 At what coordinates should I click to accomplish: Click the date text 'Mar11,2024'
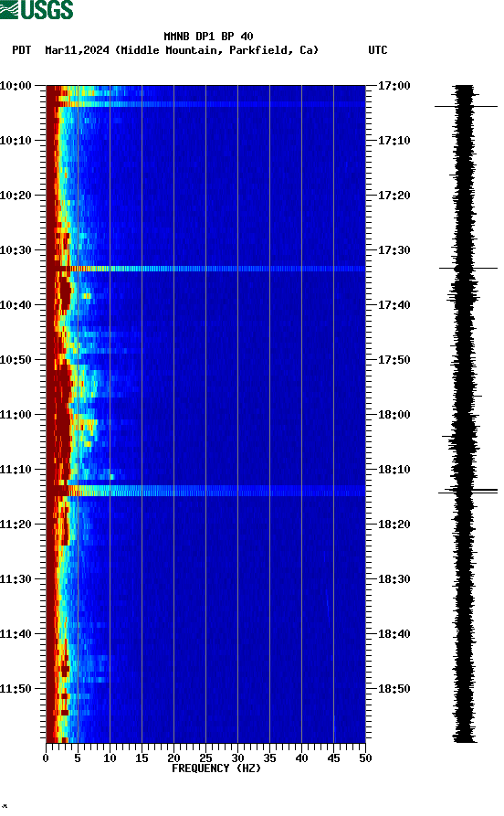[77, 50]
